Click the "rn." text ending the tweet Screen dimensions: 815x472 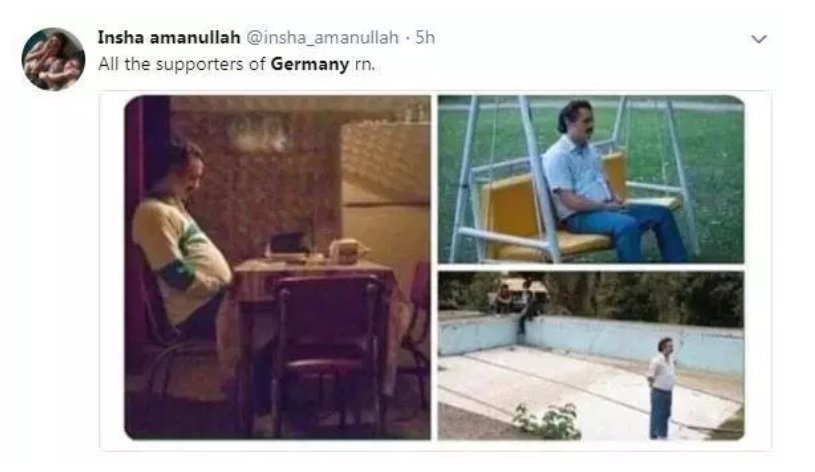click(364, 65)
